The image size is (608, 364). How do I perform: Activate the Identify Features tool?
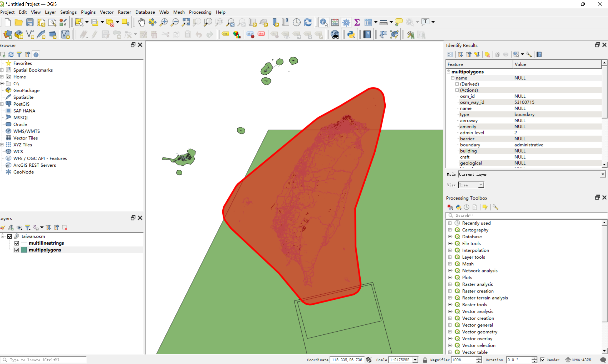coord(324,22)
